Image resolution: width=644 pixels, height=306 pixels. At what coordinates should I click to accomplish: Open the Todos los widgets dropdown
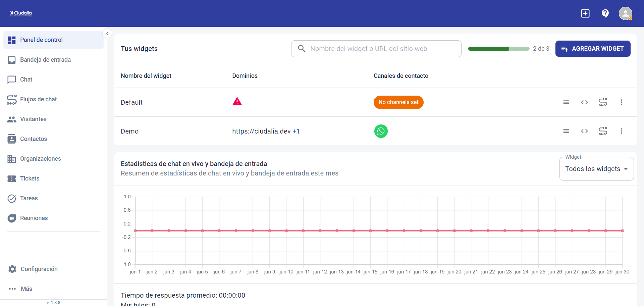596,169
